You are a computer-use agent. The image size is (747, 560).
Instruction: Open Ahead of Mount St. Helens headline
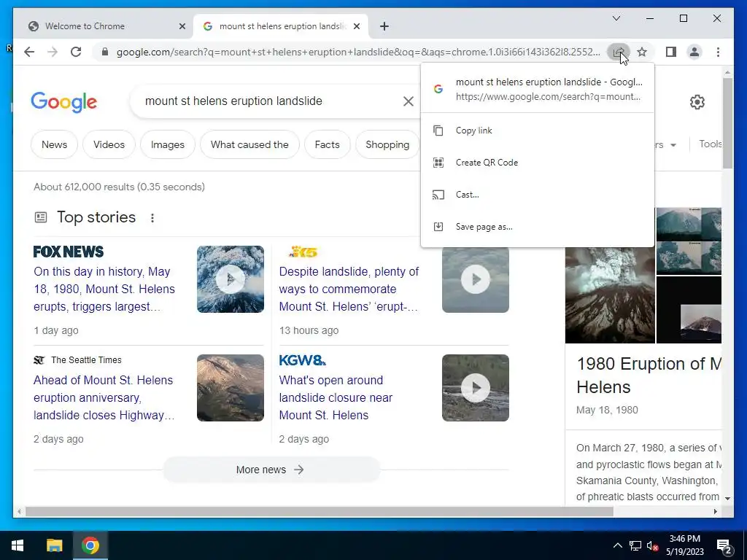pos(104,397)
